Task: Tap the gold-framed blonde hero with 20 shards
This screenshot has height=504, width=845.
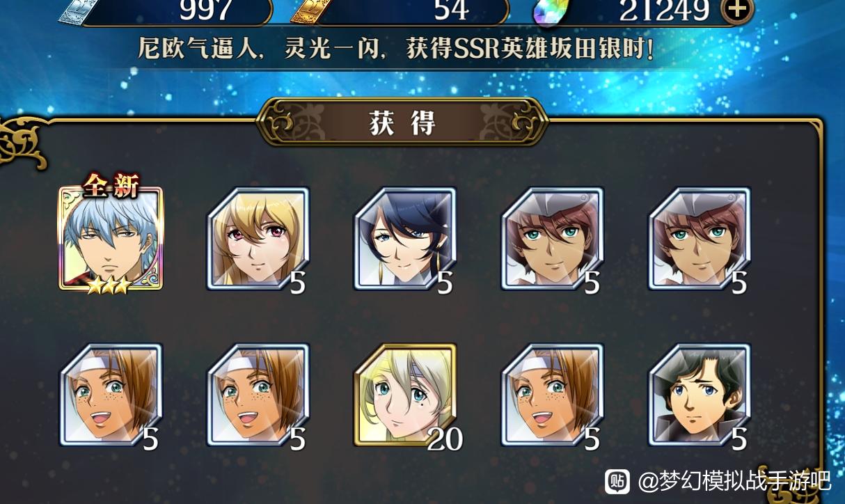Action: [x=406, y=395]
